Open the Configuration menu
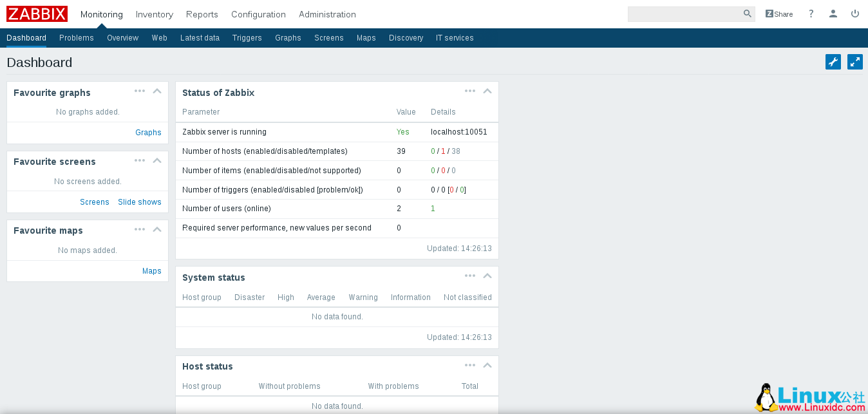Image resolution: width=868 pixels, height=414 pixels. coord(258,14)
